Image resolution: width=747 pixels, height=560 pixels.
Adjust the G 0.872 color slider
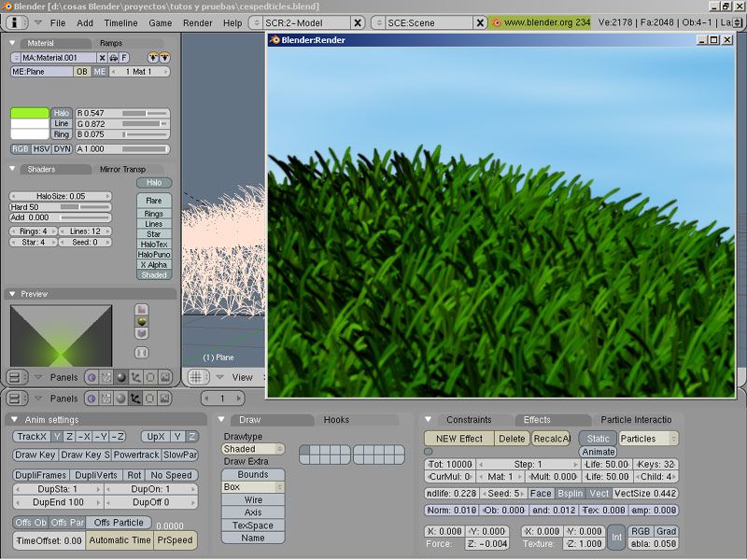[122, 124]
